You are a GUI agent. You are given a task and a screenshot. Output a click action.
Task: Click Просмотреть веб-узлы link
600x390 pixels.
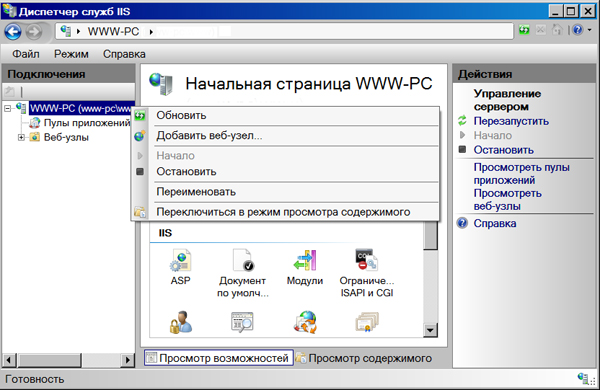508,199
